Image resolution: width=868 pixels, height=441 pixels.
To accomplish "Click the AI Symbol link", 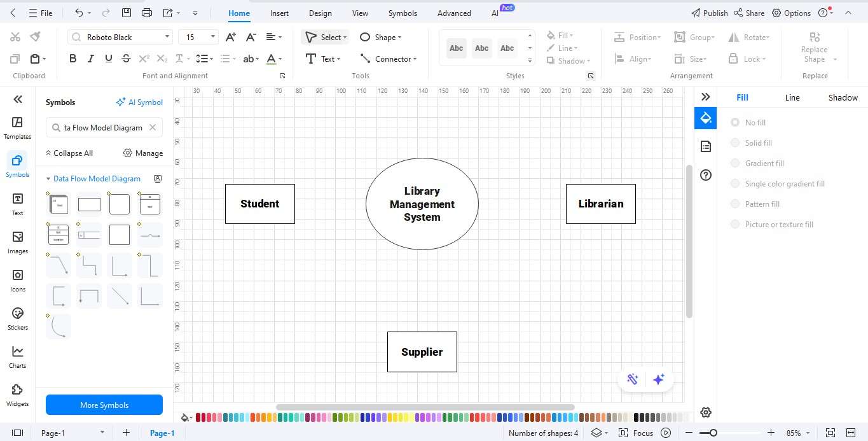I will 139,102.
